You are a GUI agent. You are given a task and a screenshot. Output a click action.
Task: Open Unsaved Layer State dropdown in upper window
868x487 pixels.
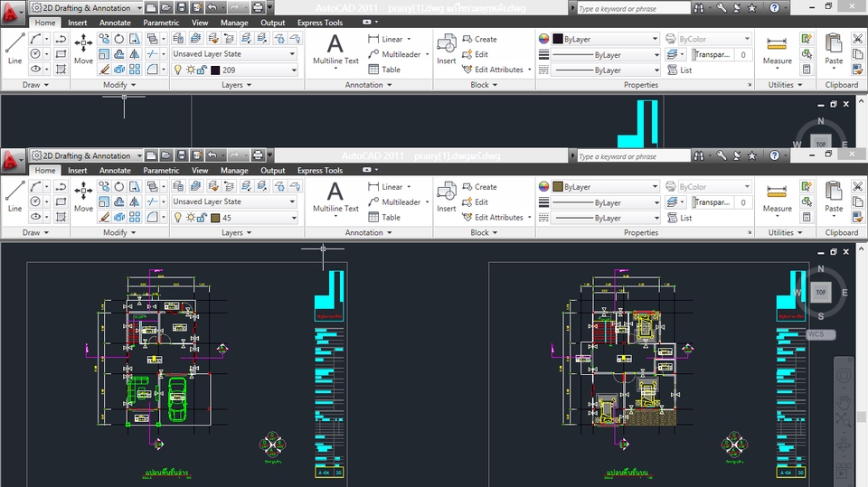click(x=234, y=53)
